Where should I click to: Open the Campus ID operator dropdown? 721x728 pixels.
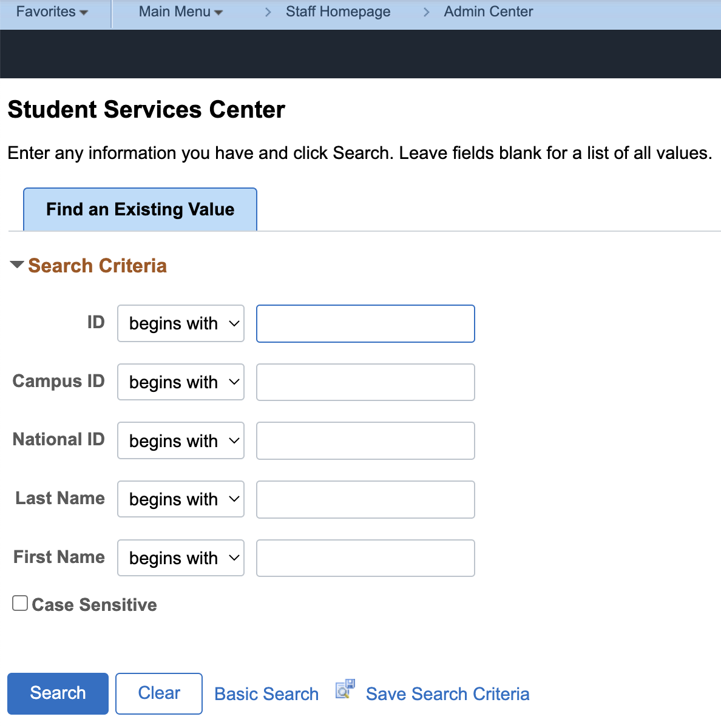tap(181, 382)
